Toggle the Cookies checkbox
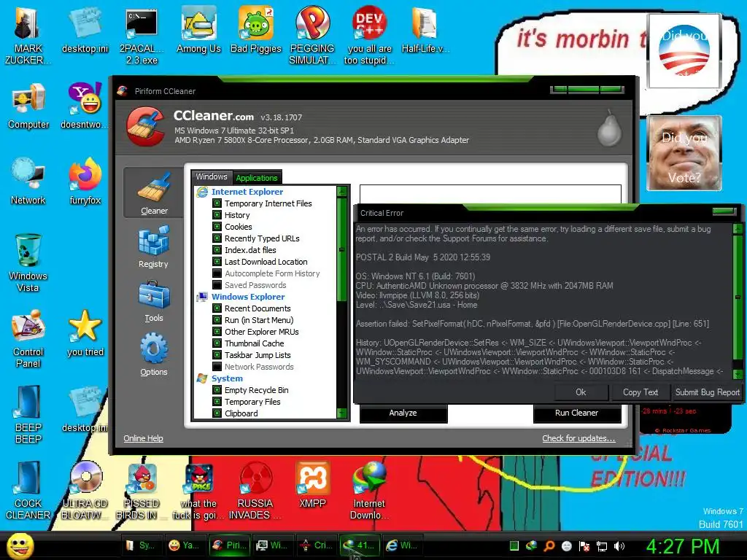The image size is (747, 560). tap(217, 227)
